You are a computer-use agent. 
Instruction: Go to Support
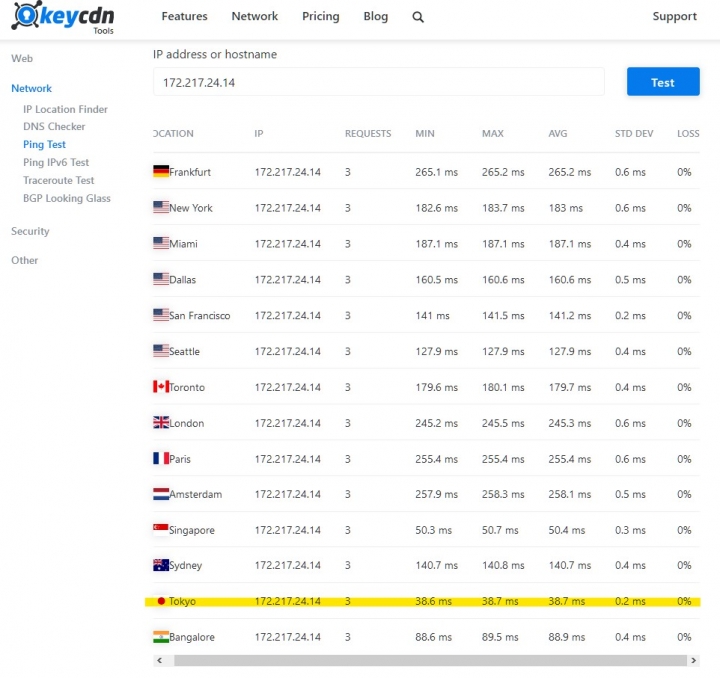[675, 17]
